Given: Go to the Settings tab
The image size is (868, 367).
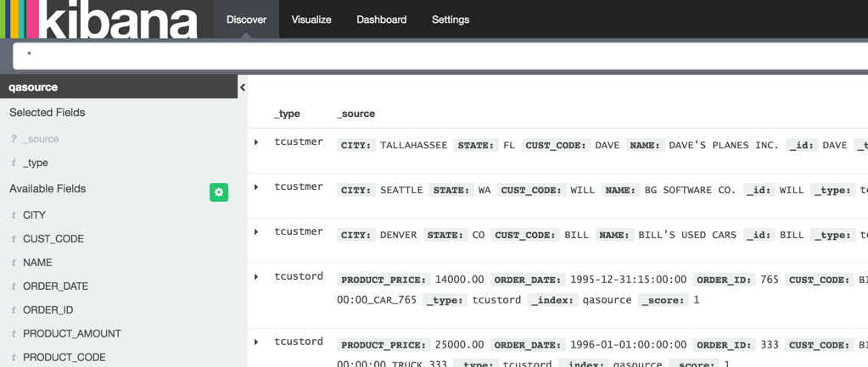Looking at the screenshot, I should click(x=450, y=19).
